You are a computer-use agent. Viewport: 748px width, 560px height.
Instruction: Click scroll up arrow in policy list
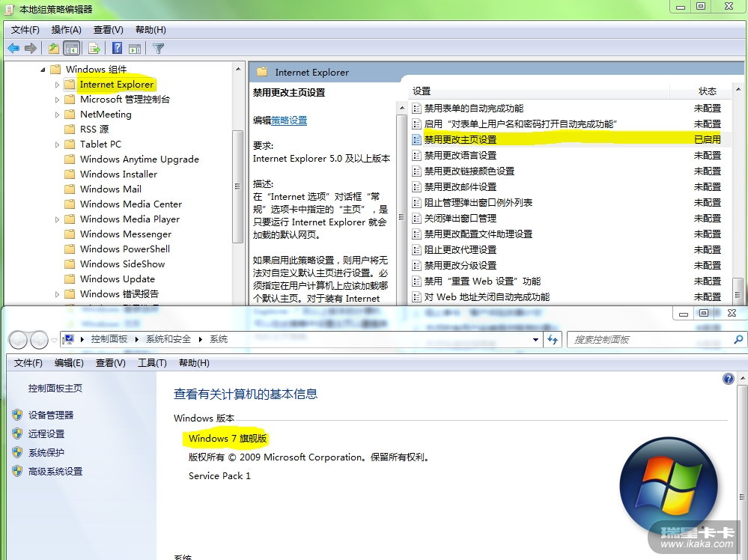738,90
